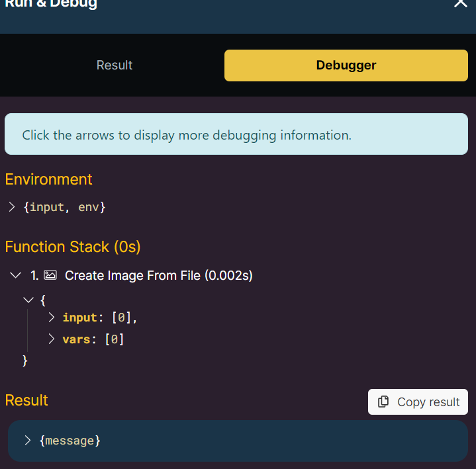Expand the {message} result object
476x469 pixels.
point(28,441)
